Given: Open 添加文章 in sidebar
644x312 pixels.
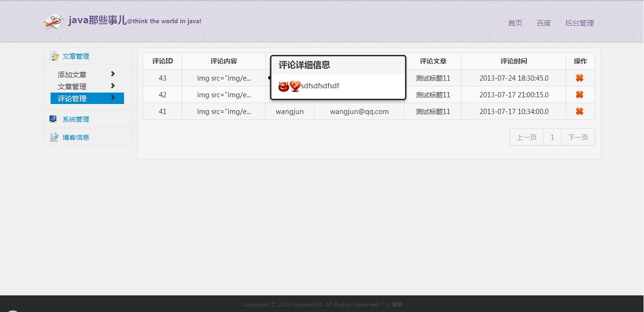Looking at the screenshot, I should (x=72, y=75).
